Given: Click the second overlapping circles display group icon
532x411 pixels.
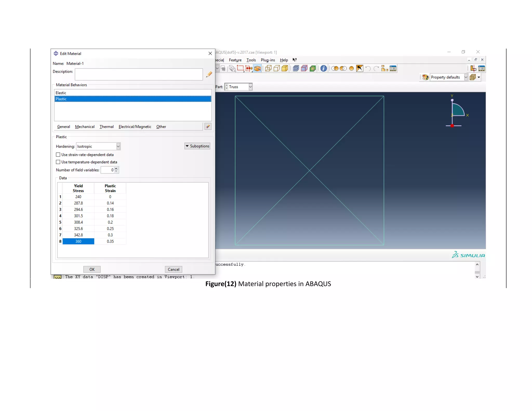Looking at the screenshot, I should (x=343, y=68).
